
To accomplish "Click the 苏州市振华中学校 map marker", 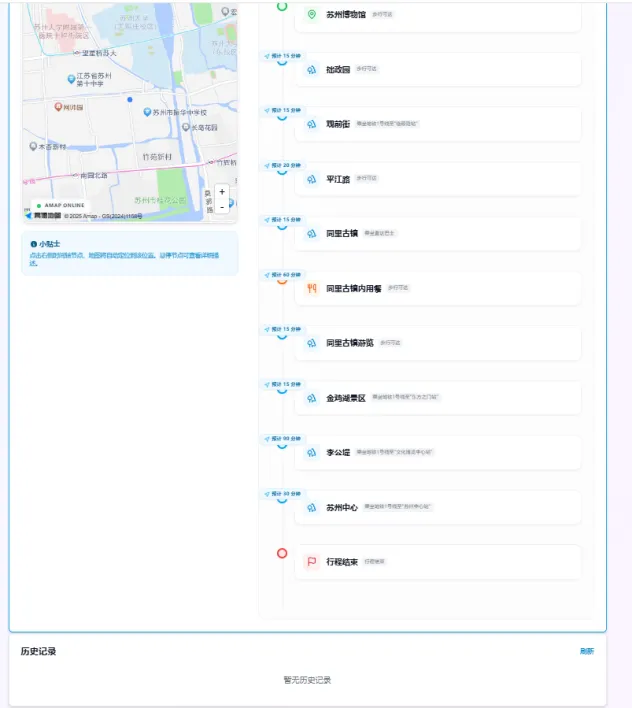I will [x=147, y=112].
